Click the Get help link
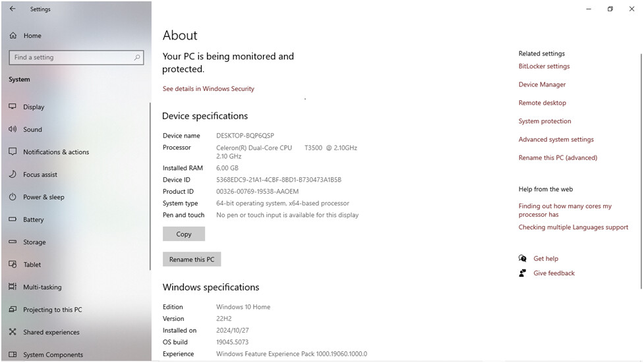The width and height of the screenshot is (644, 363). (545, 259)
